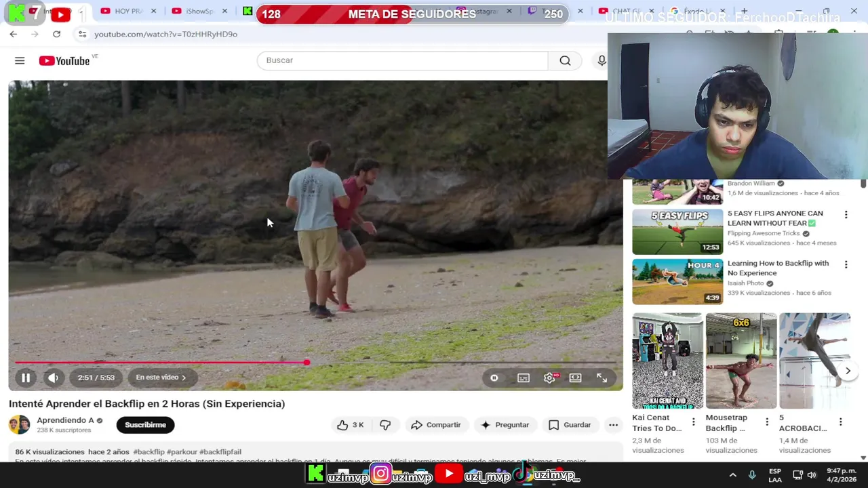Subscribe with the Suscribirme button

tap(145, 425)
